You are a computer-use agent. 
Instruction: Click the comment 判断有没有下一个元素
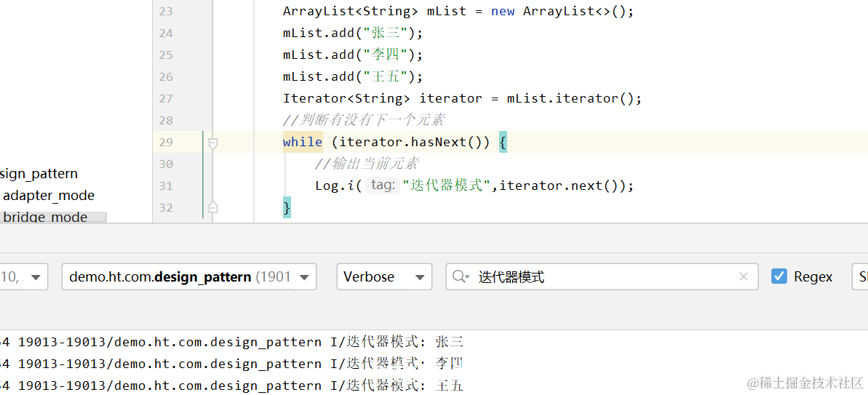click(x=365, y=120)
